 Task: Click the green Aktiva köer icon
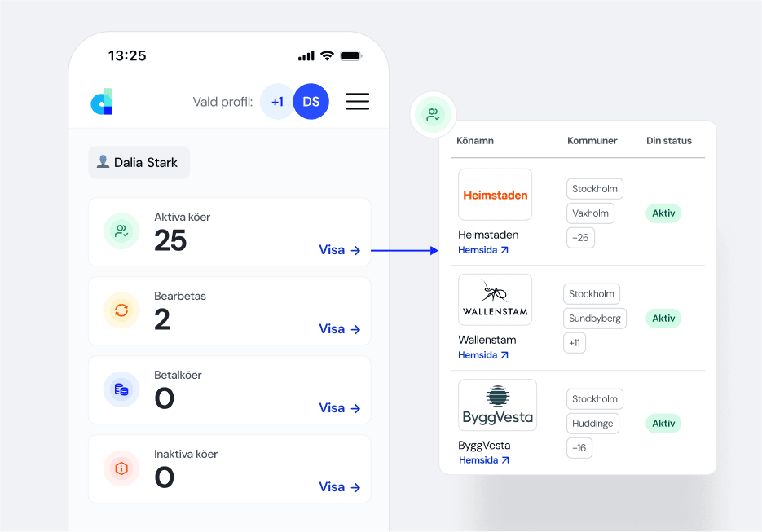pyautogui.click(x=121, y=231)
